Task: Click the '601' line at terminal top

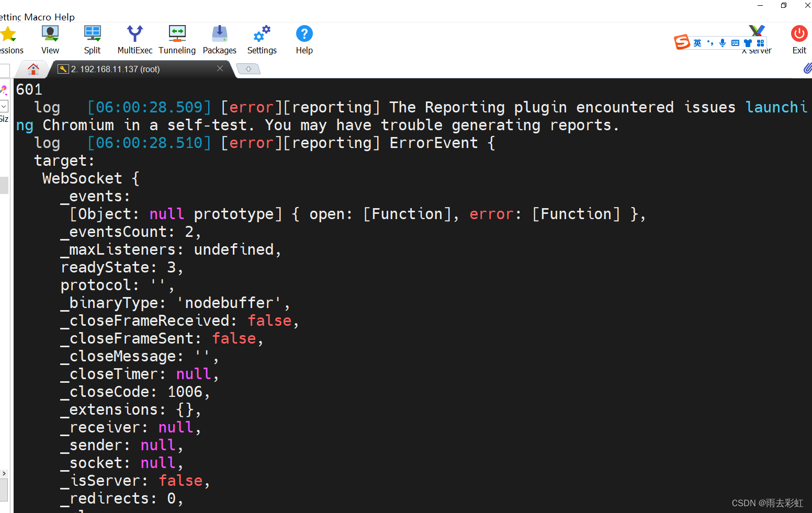Action: pyautogui.click(x=29, y=89)
